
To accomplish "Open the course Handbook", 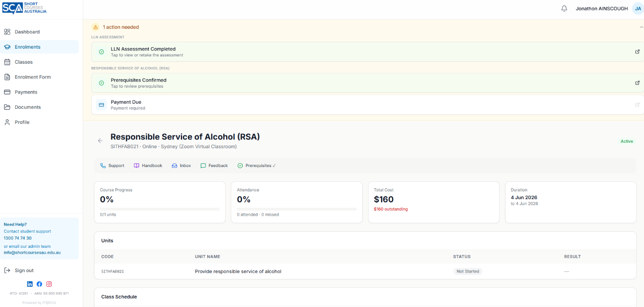I will pos(148,166).
